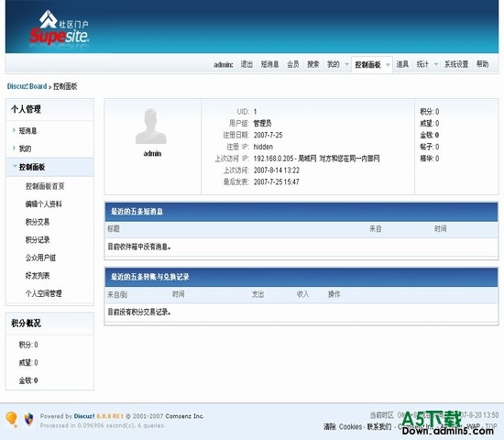
Task: Go to Discuz! Board breadcrumb link
Action: (27, 86)
